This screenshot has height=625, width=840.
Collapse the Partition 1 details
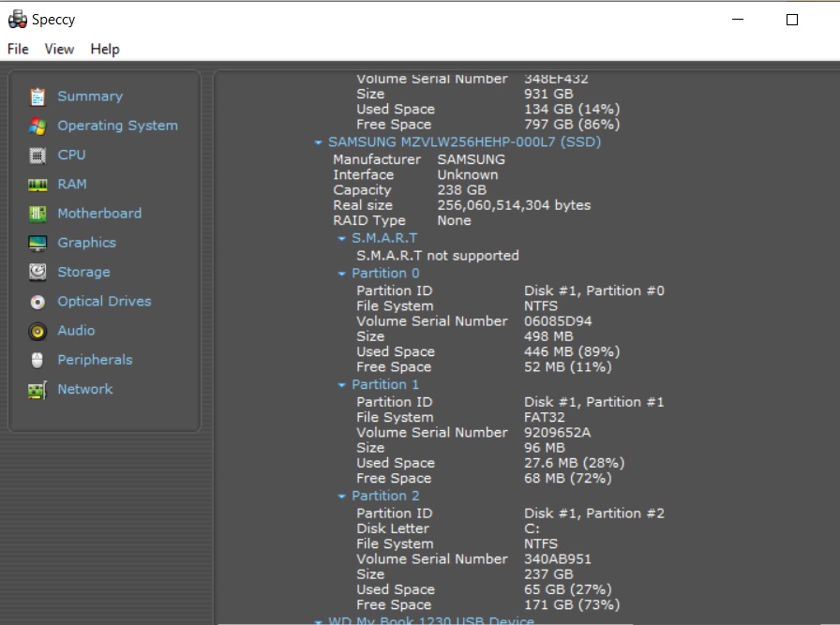[342, 385]
